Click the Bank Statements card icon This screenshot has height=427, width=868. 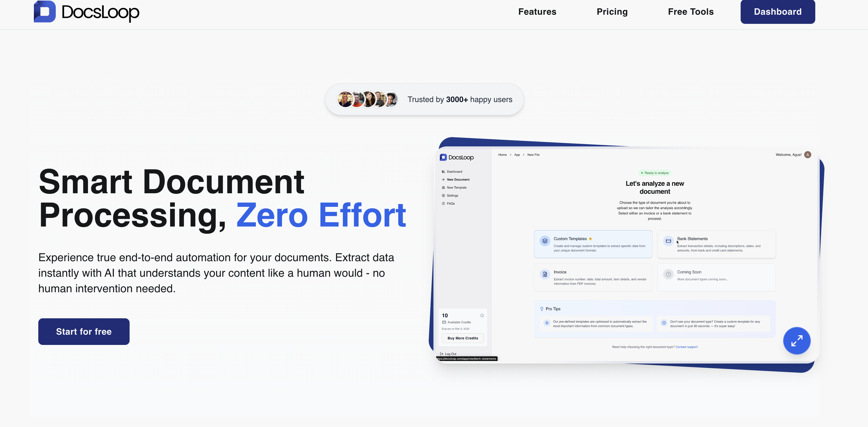pos(668,241)
